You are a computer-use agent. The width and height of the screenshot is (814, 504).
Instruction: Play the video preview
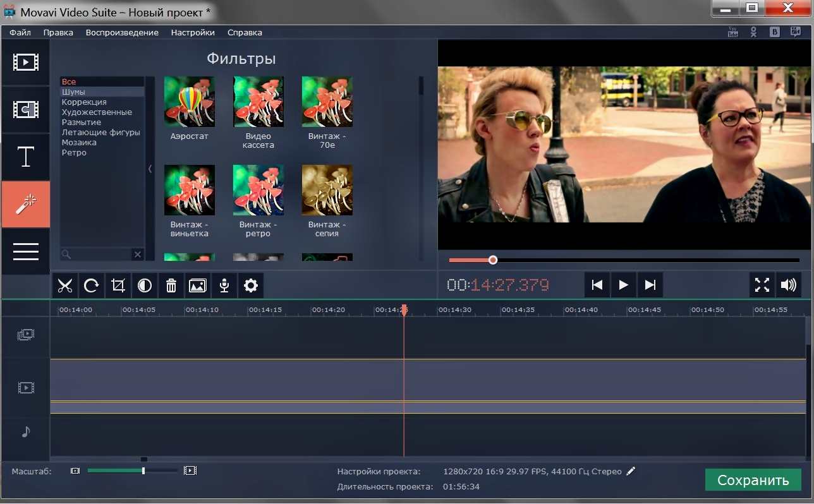[x=624, y=285]
